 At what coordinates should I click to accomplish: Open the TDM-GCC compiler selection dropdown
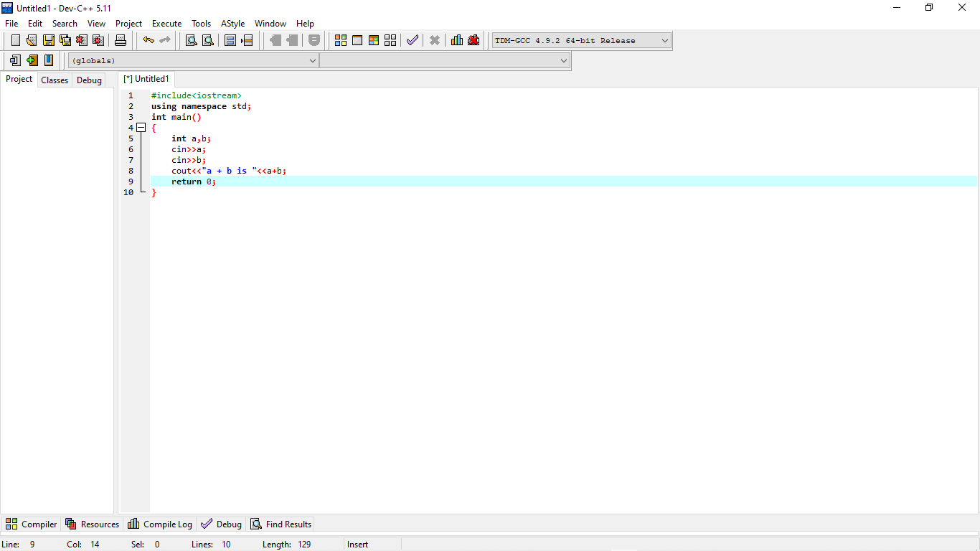coord(665,40)
